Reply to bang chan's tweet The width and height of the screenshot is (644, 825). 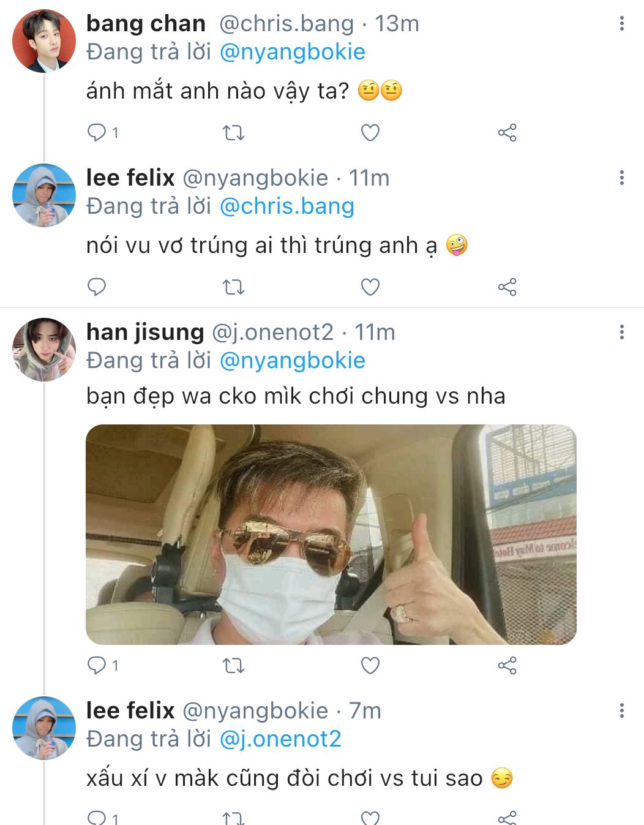click(x=97, y=132)
